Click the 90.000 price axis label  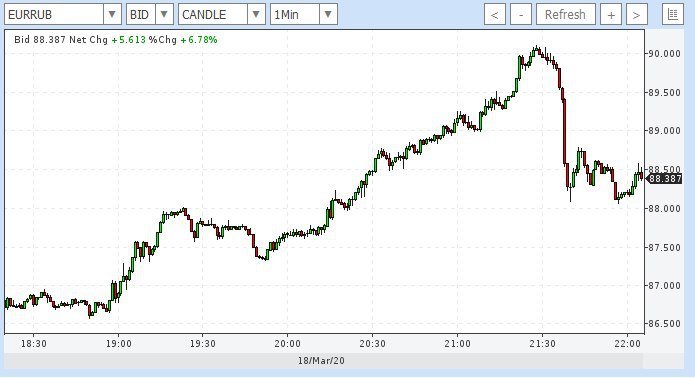(x=664, y=54)
